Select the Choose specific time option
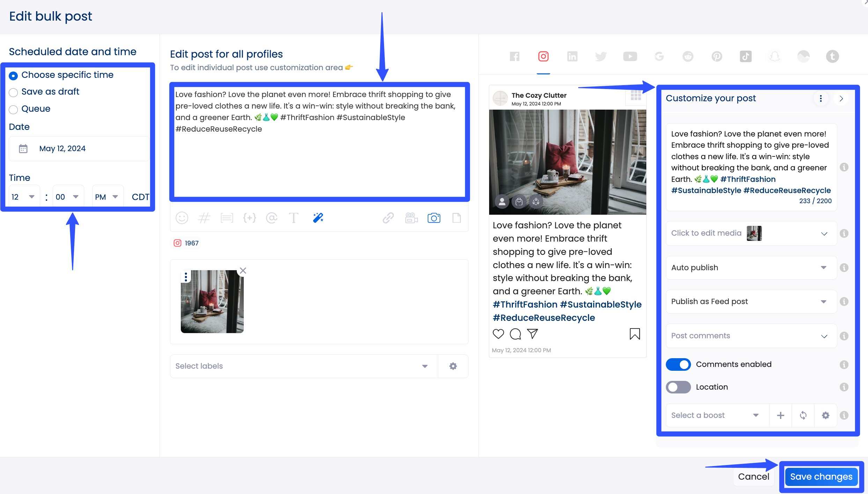Viewport: 868px width, 494px height. click(13, 75)
